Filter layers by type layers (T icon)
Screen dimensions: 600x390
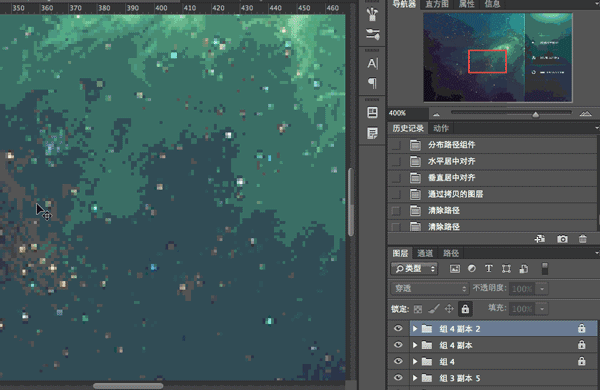coord(489,269)
